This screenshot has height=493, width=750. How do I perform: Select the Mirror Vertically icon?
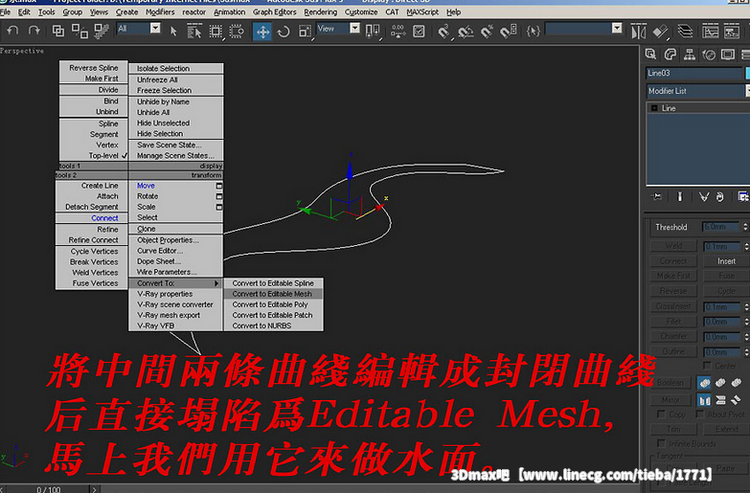pos(720,399)
